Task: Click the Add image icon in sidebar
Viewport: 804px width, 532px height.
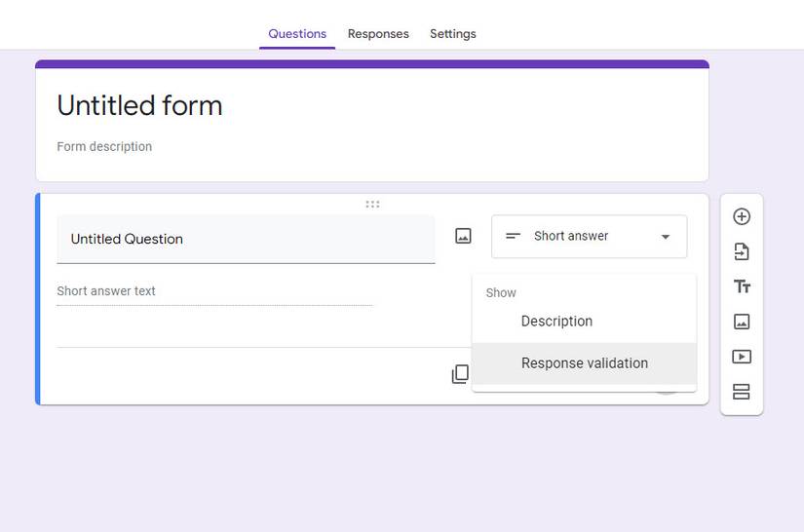Action: coord(742,322)
